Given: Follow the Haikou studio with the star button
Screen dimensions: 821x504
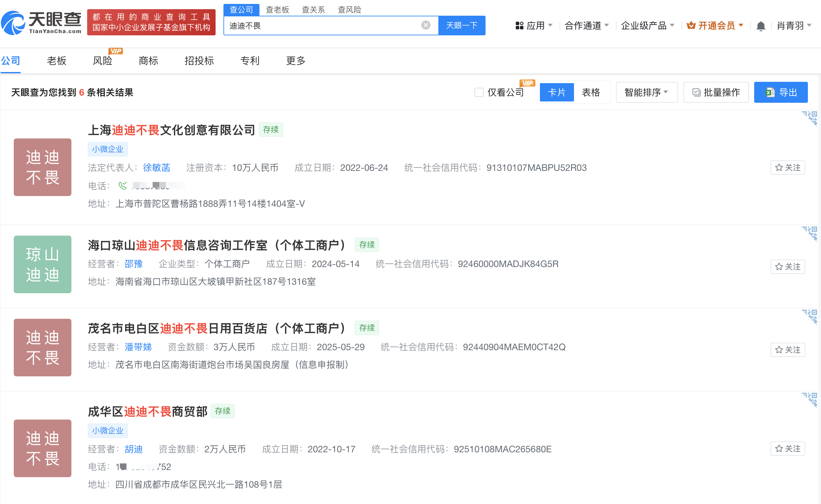Looking at the screenshot, I should (787, 267).
